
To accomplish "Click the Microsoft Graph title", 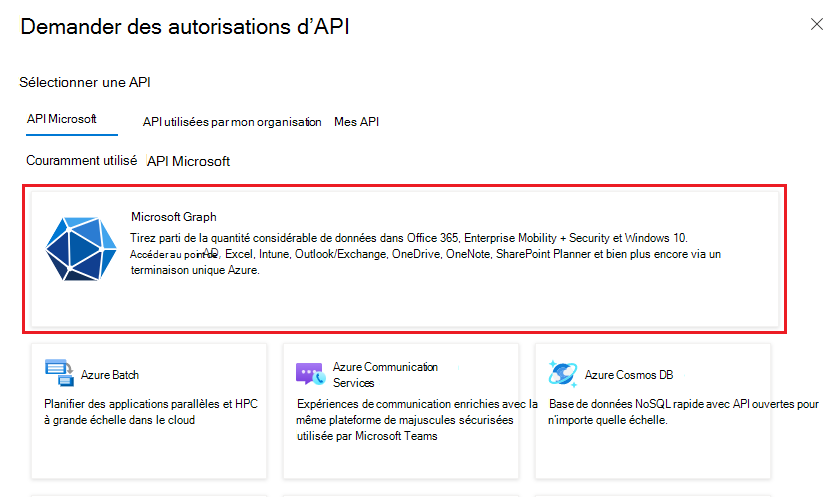I will pyautogui.click(x=174, y=217).
